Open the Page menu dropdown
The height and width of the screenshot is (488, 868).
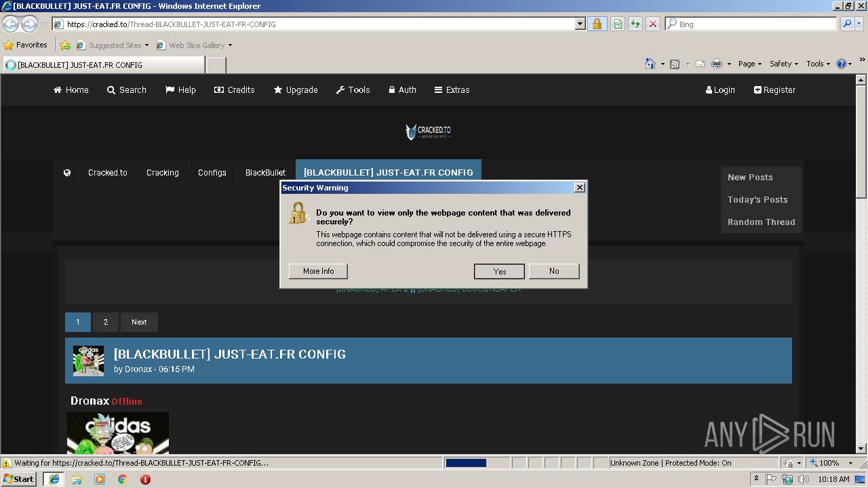click(750, 64)
